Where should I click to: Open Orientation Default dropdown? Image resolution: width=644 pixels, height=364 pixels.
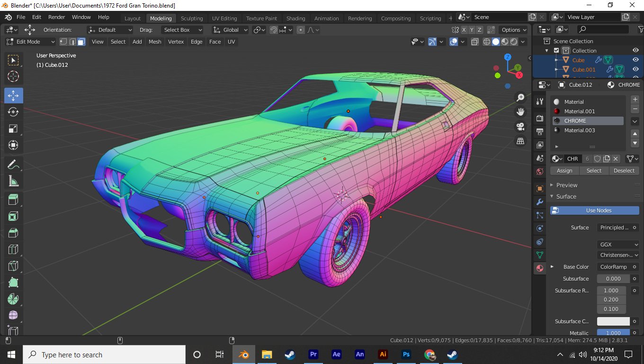coord(110,30)
